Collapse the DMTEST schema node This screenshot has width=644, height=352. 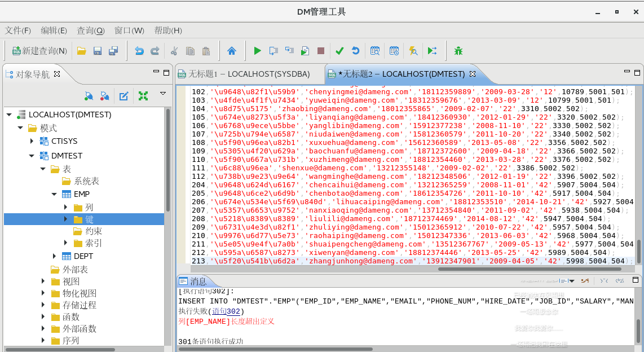32,156
